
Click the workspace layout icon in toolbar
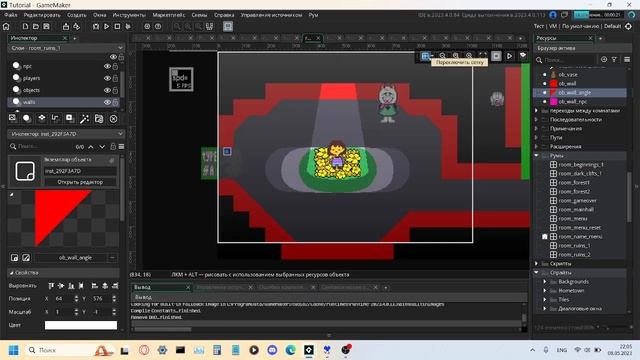[228, 27]
